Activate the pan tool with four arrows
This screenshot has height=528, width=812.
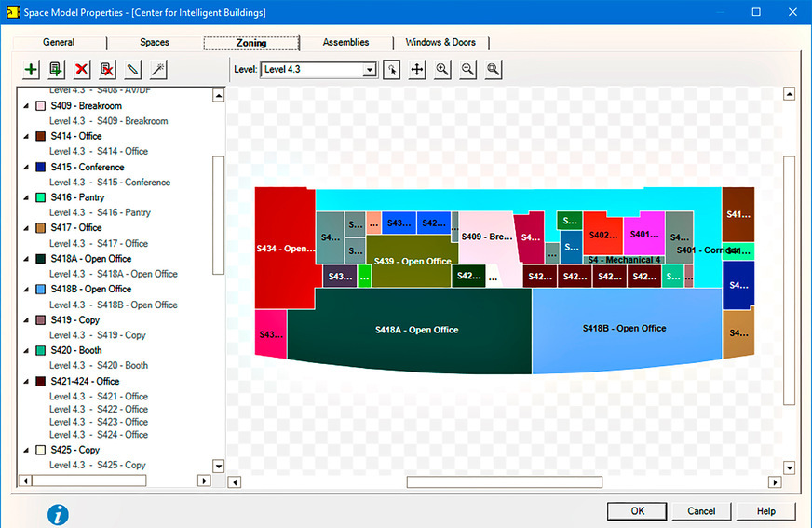click(417, 69)
